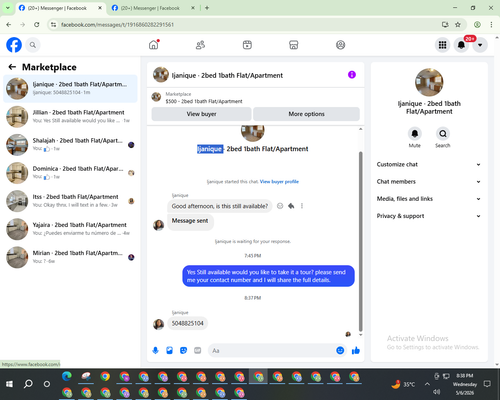Open the Windows Start button

tap(9, 384)
